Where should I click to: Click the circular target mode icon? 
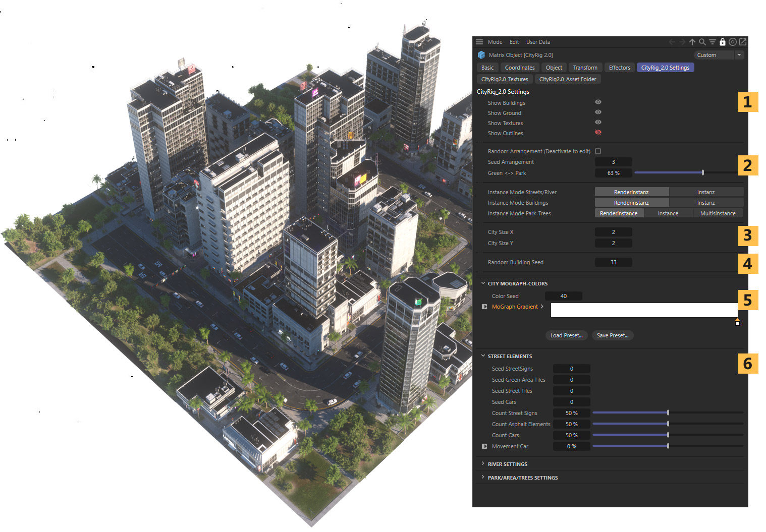pos(733,42)
